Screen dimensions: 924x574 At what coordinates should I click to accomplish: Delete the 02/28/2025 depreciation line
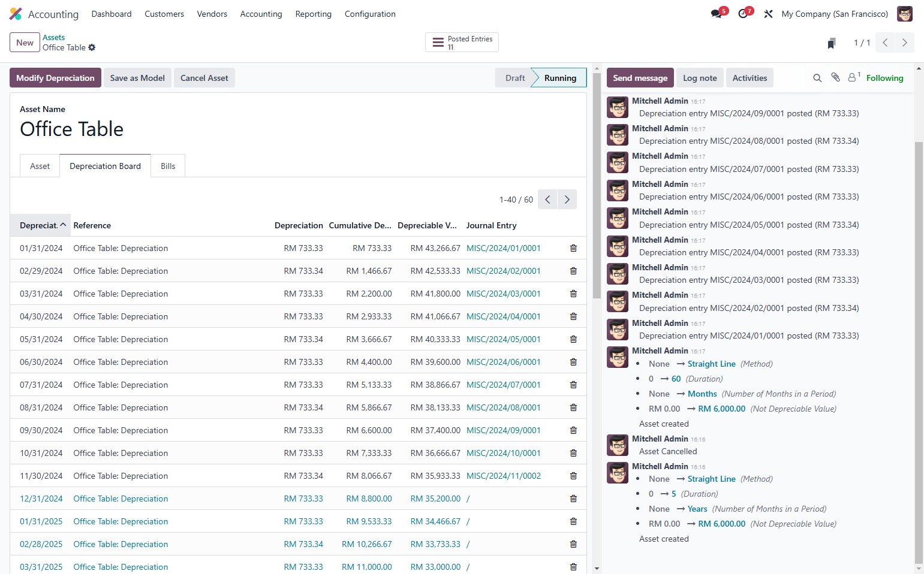click(573, 544)
